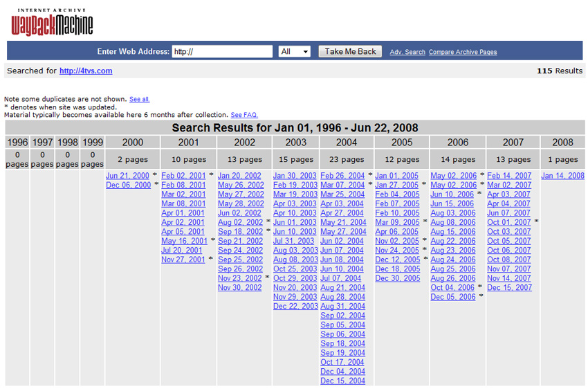The width and height of the screenshot is (588, 391).
Task: Click the Take Me Back button
Action: coord(350,51)
